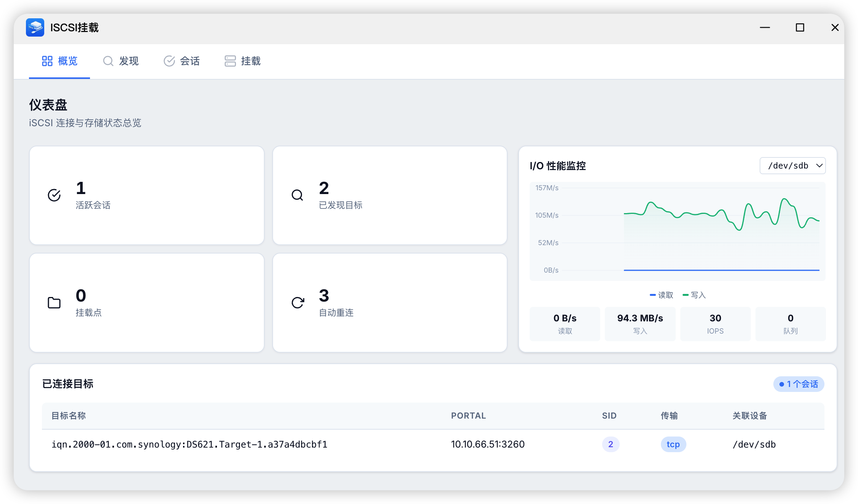Screen dimensions: 858x504
Task: Click the 队列 0 stat
Action: [791, 324]
